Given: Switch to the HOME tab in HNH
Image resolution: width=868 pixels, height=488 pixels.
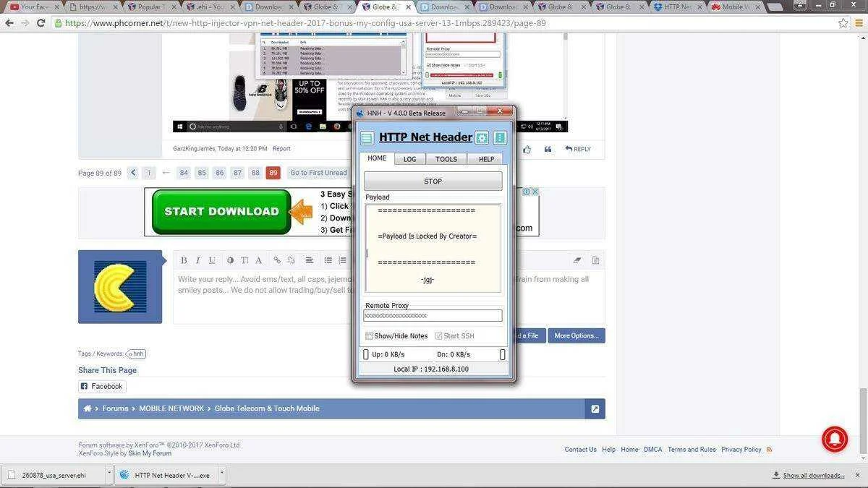Looking at the screenshot, I should coord(377,159).
